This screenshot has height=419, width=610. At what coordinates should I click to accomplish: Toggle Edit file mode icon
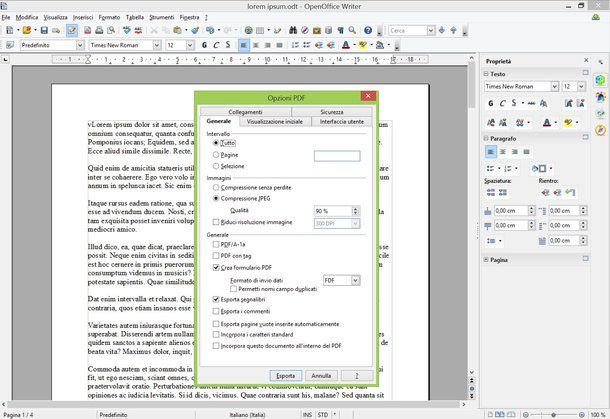[72, 30]
